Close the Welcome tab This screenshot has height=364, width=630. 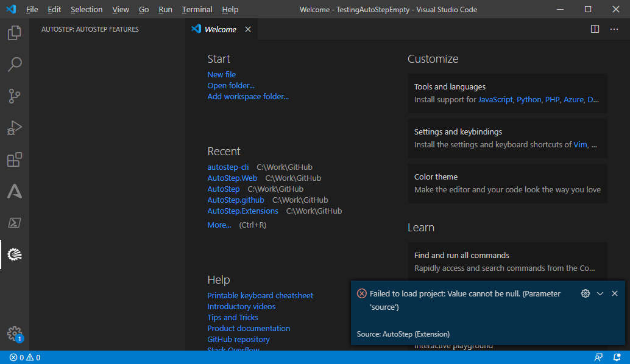pos(248,29)
